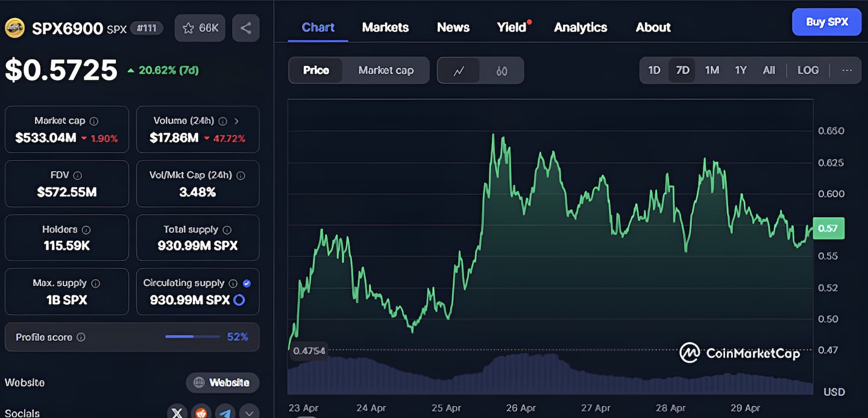Click the 26 Apr date label
This screenshot has width=868, height=418.
click(521, 408)
